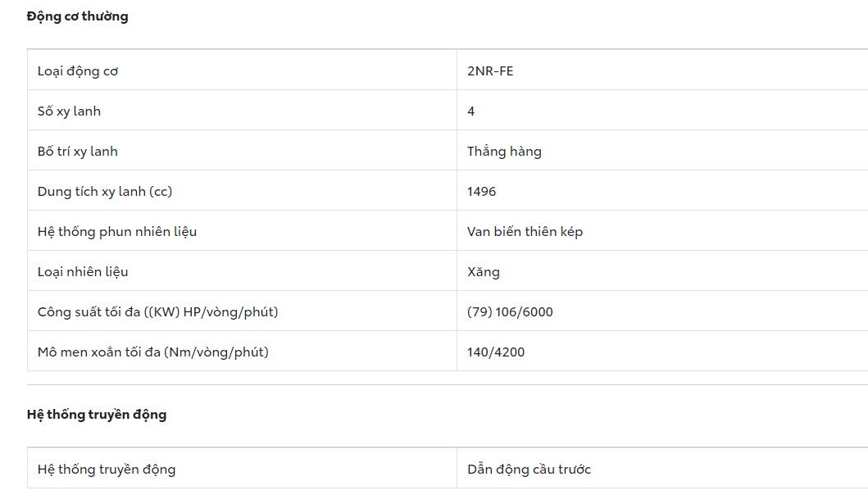Select the "Mô men xoắn tối đa" label
868x495 pixels.
click(x=153, y=352)
